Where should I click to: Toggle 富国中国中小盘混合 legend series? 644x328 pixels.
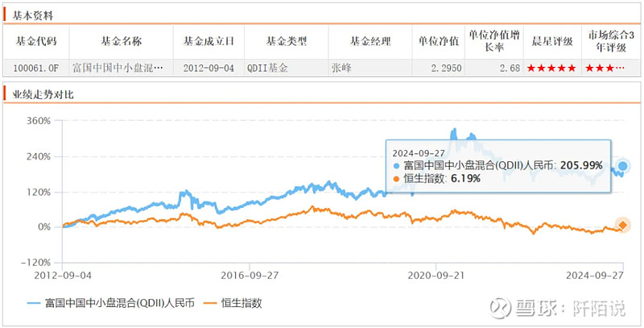pyautogui.click(x=111, y=304)
